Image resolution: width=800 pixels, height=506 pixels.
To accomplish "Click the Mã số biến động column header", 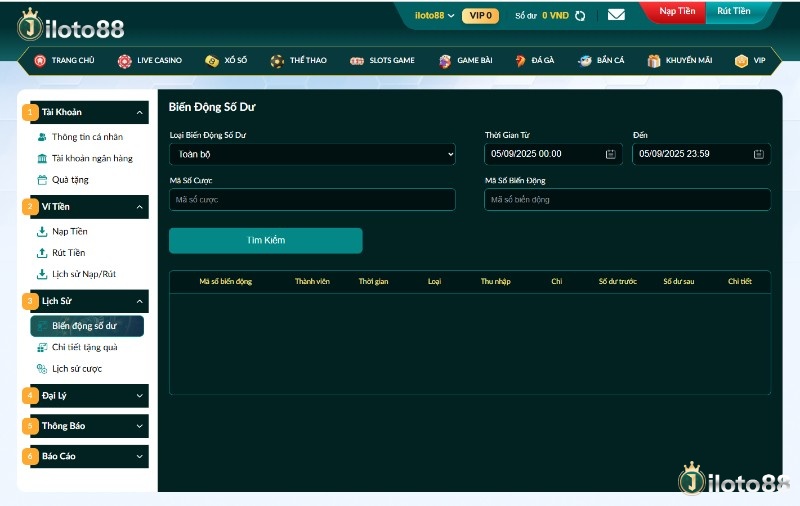I will 226,282.
